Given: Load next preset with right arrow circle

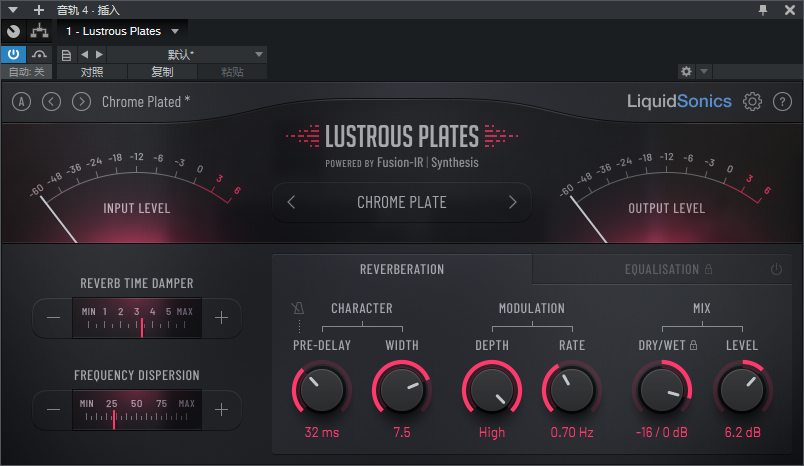Looking at the screenshot, I should 82,102.
